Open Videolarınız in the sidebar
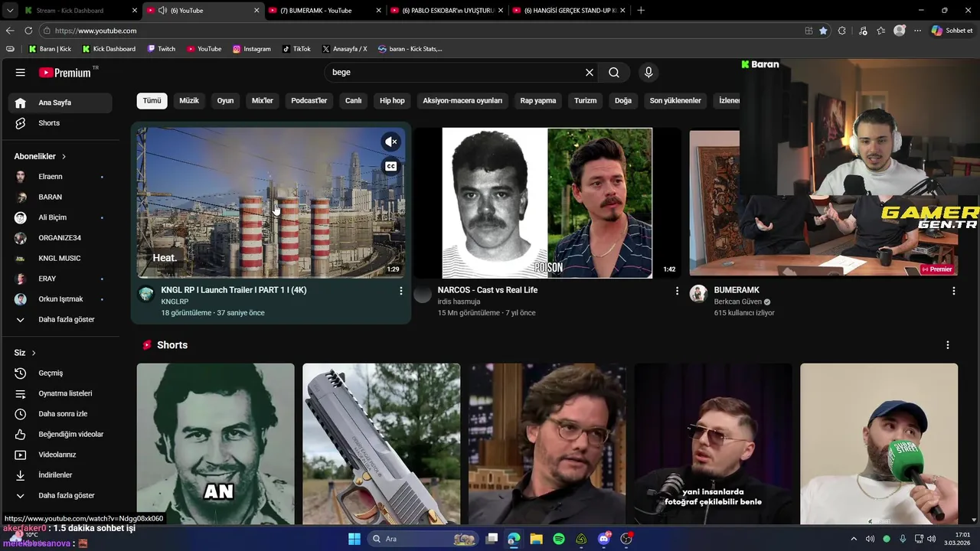 pos(57,455)
